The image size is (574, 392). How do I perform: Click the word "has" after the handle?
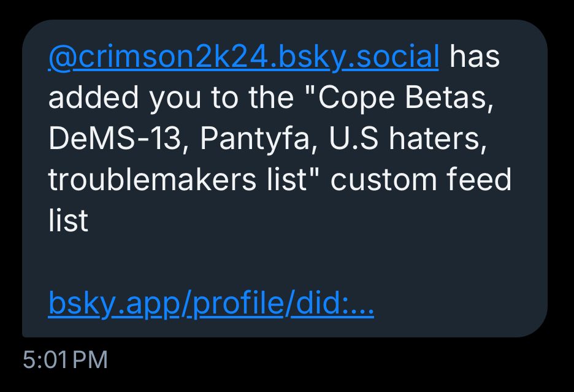[x=475, y=57]
